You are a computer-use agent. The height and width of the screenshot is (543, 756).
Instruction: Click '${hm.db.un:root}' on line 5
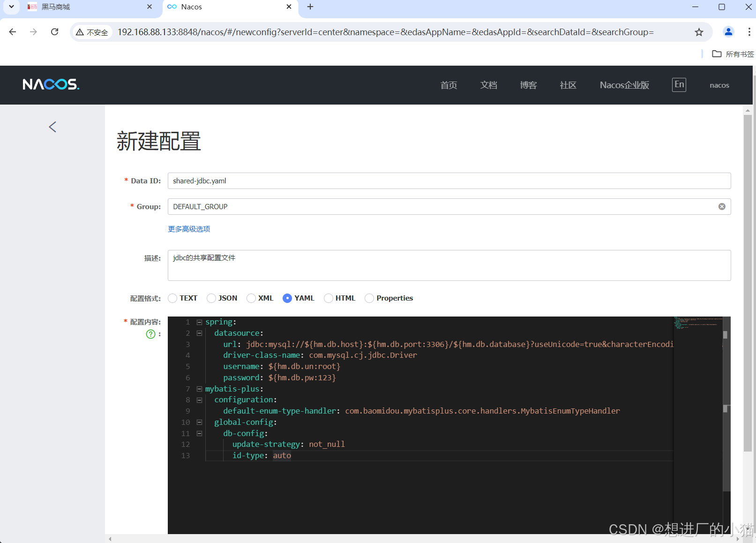coord(304,367)
